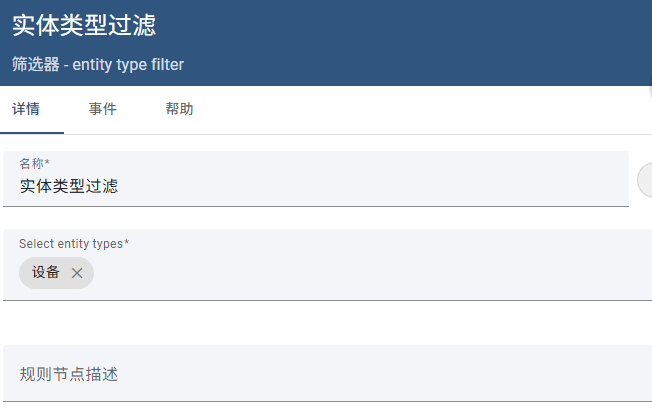Click the Select entity types* label
The image size is (652, 418).
coord(74,244)
